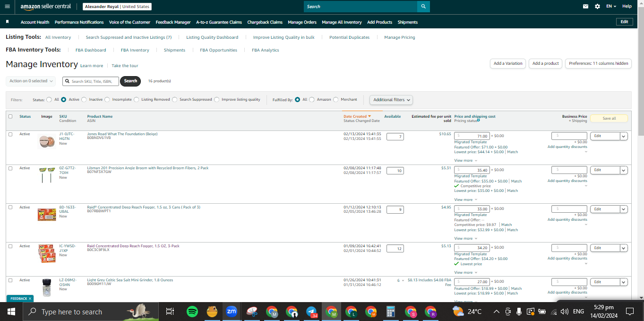Viewport: 644px width, 321px height.
Task: Open the Help link in header
Action: pos(627,7)
